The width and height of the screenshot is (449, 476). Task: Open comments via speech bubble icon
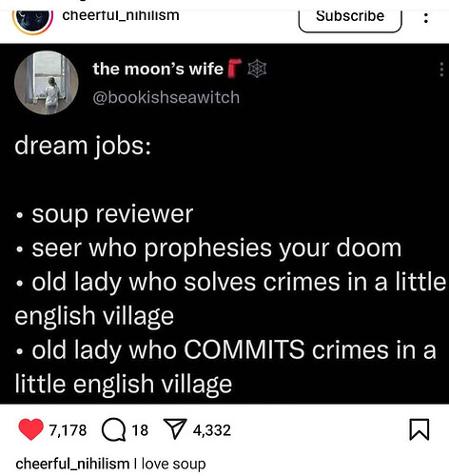113,430
